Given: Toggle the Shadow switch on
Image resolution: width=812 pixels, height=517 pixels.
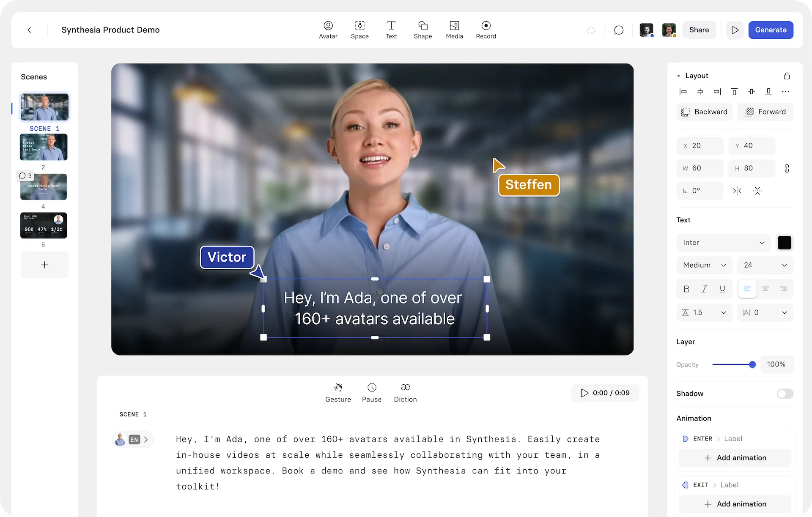Looking at the screenshot, I should pos(785,394).
